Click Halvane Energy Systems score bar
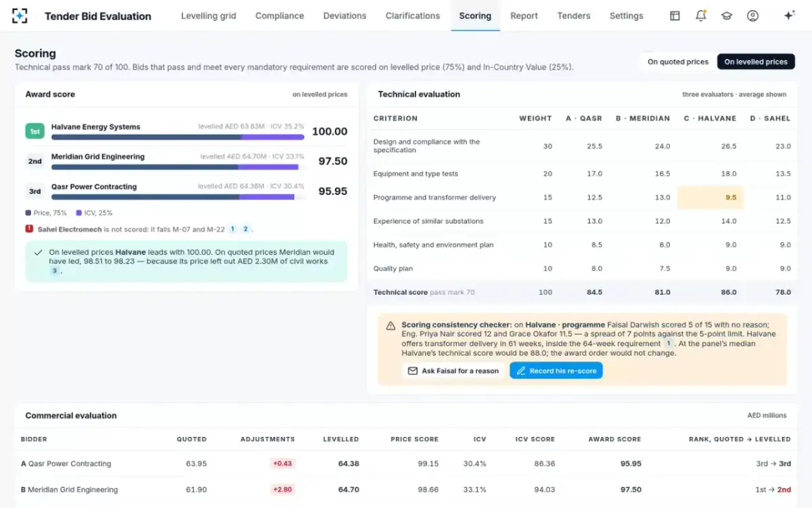The image size is (812, 508). coord(178,137)
